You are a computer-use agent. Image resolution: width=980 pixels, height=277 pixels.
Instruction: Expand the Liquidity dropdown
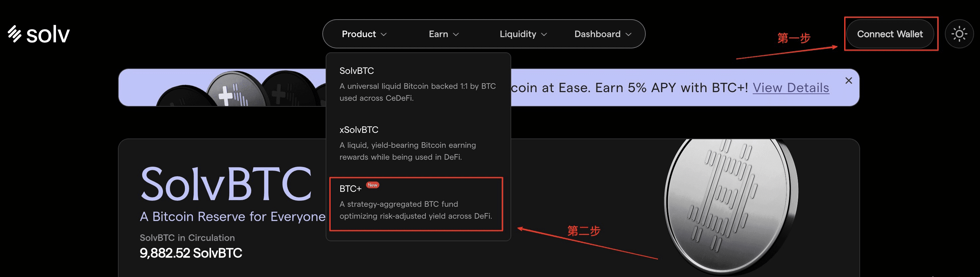click(x=523, y=34)
